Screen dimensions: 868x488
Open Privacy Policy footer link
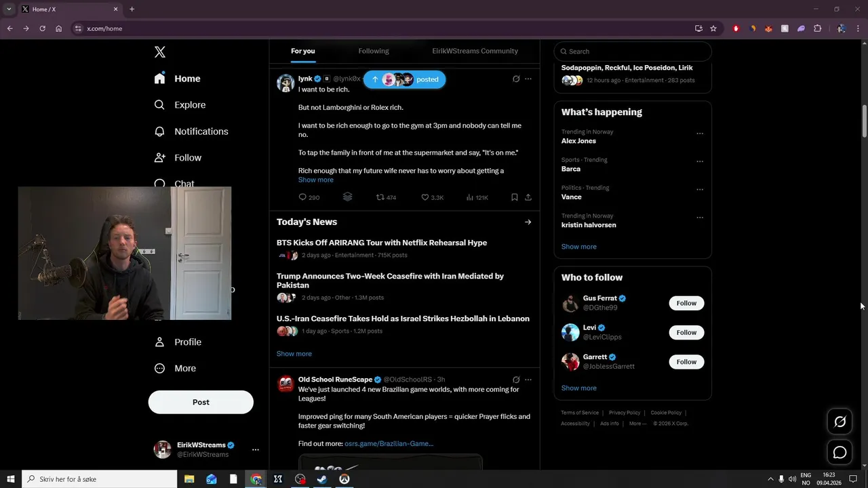(x=625, y=413)
